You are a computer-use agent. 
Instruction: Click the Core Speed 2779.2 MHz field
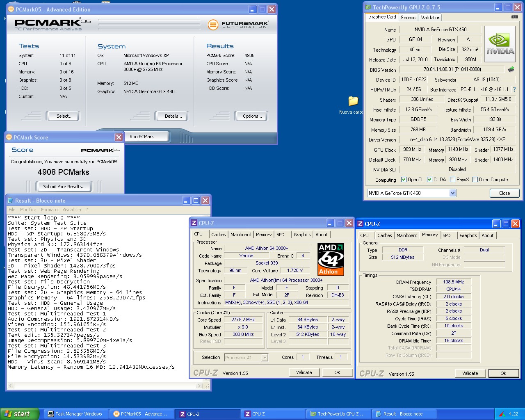click(243, 320)
